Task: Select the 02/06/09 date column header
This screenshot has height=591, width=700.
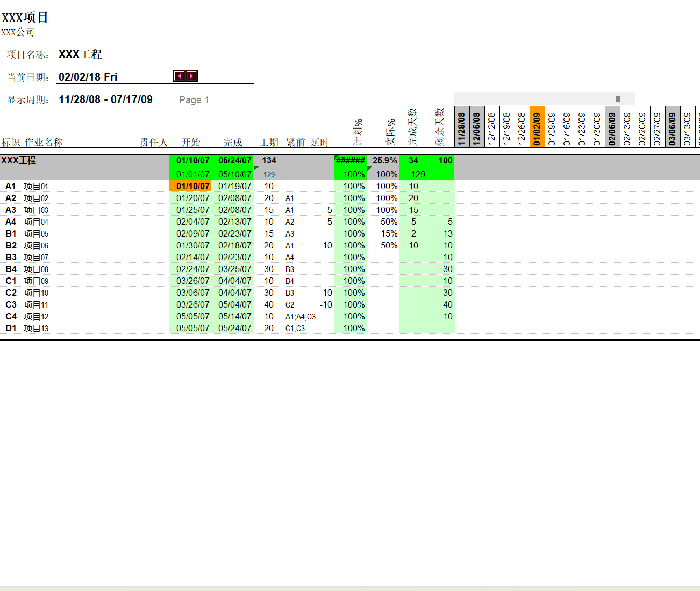Action: coord(612,126)
